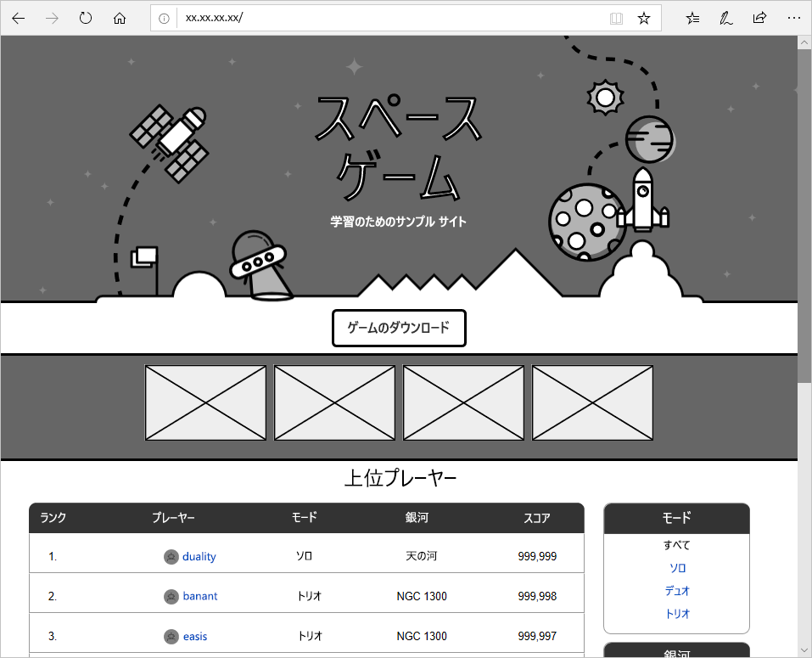Click score value 999,999
The width and height of the screenshot is (812, 658).
pyautogui.click(x=537, y=556)
